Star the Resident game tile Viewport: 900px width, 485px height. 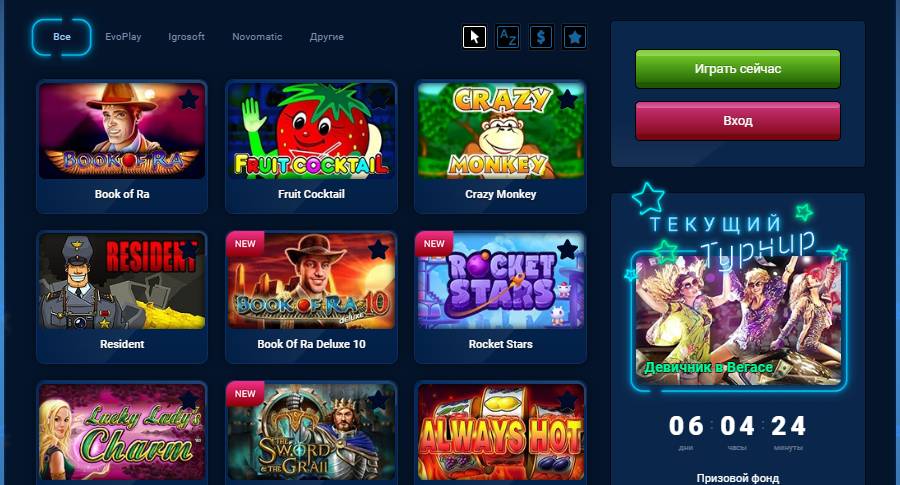click(189, 250)
